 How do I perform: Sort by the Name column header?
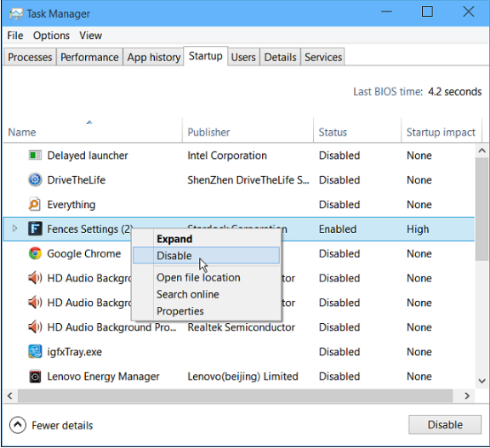coord(22,132)
